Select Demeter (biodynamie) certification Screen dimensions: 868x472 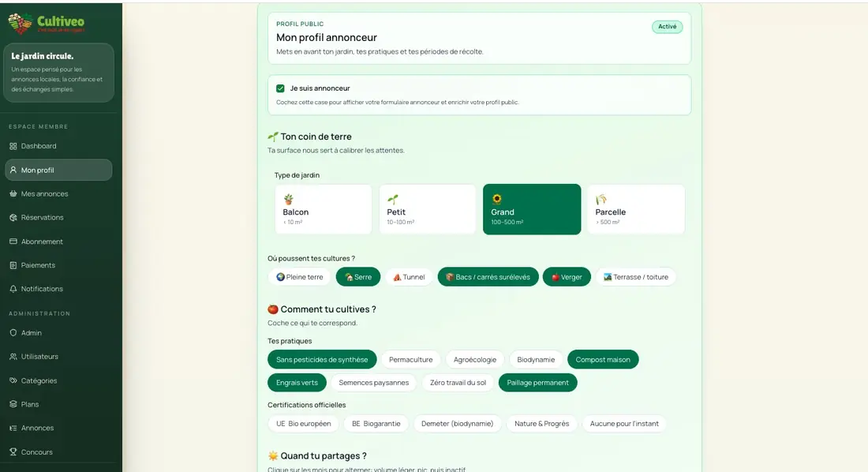tap(457, 424)
